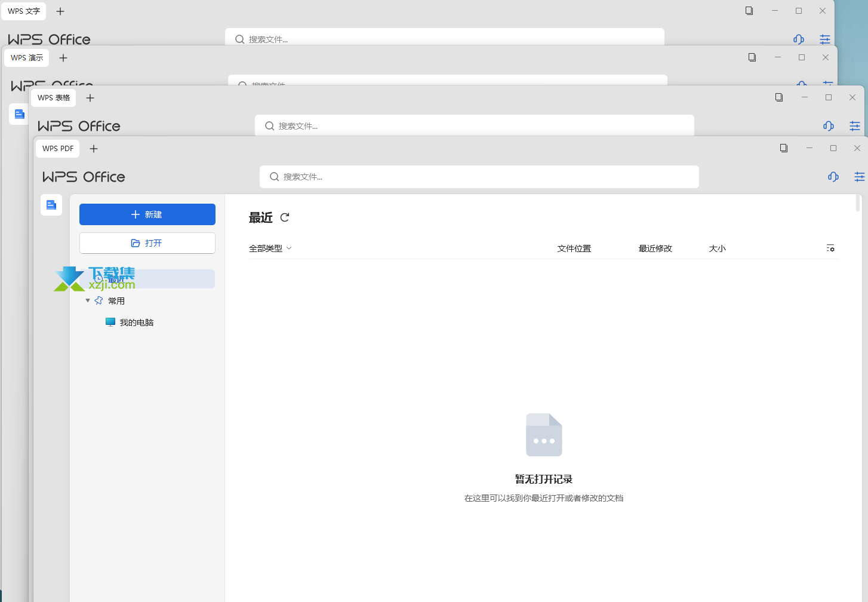Open settings sliders icon in WPS 文字 window

[x=825, y=39]
